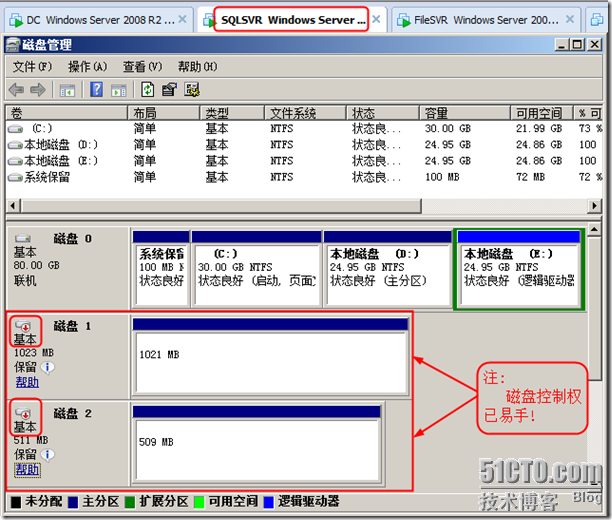This screenshot has width=612, height=520.
Task: Open the 帮助 link under 磁盘 2
Action: point(27,469)
